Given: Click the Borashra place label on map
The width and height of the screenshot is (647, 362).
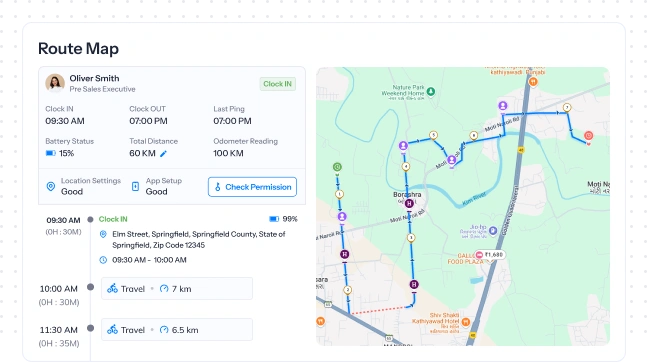Looking at the screenshot, I should [407, 194].
